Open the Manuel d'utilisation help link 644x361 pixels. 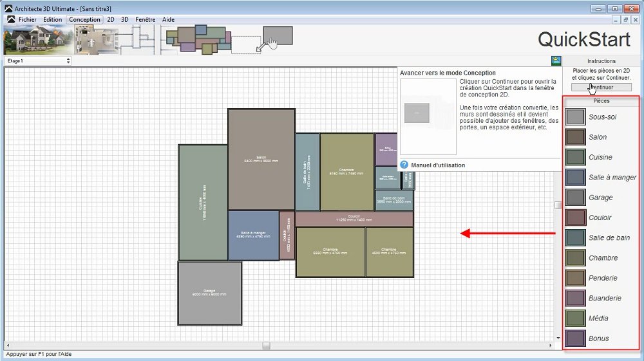(x=438, y=165)
